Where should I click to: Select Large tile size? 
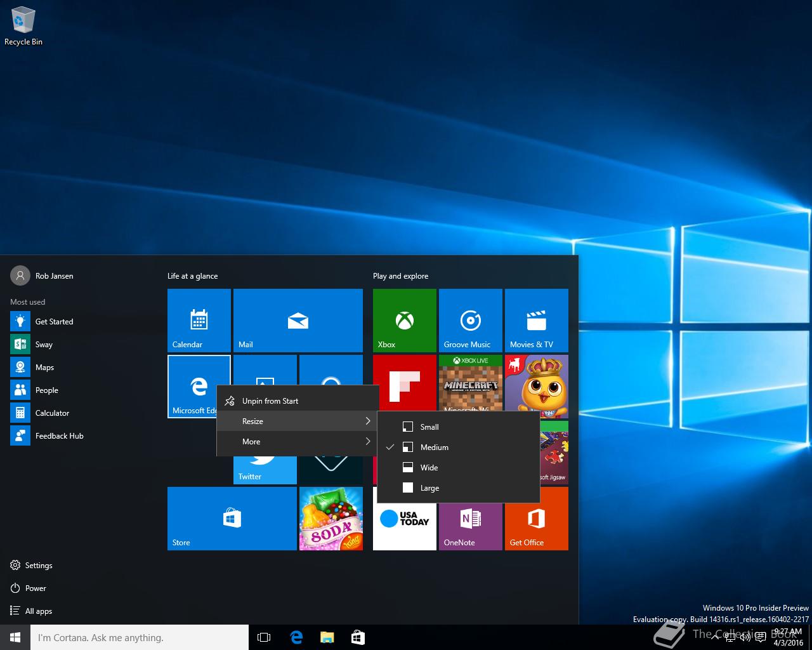coord(459,488)
